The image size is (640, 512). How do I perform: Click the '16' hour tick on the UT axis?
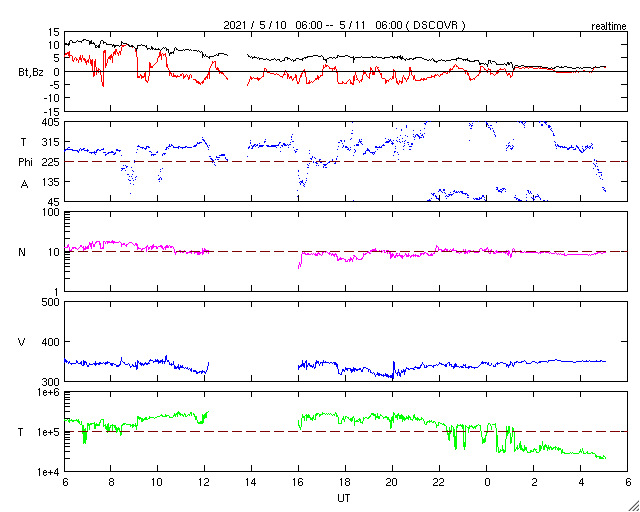pos(298,482)
